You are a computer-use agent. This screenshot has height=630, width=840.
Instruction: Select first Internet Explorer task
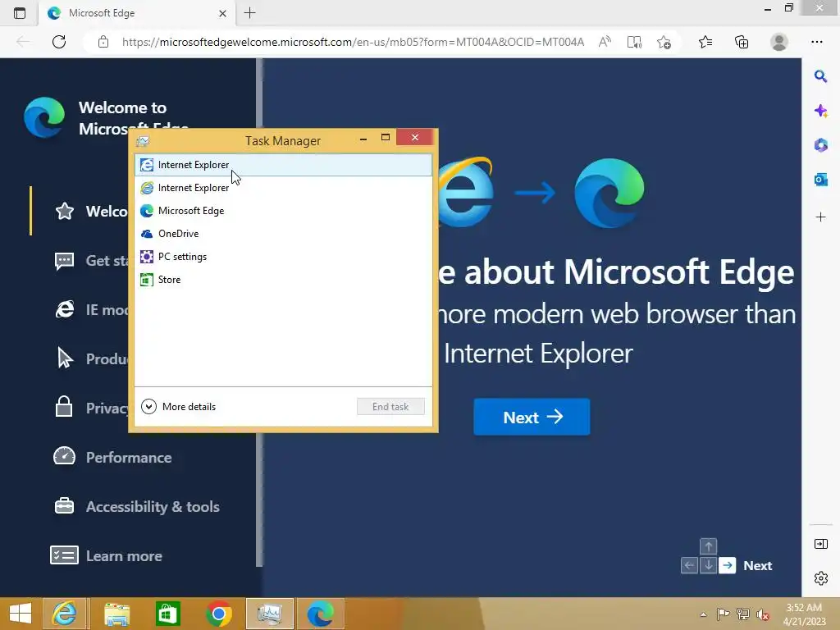click(283, 165)
